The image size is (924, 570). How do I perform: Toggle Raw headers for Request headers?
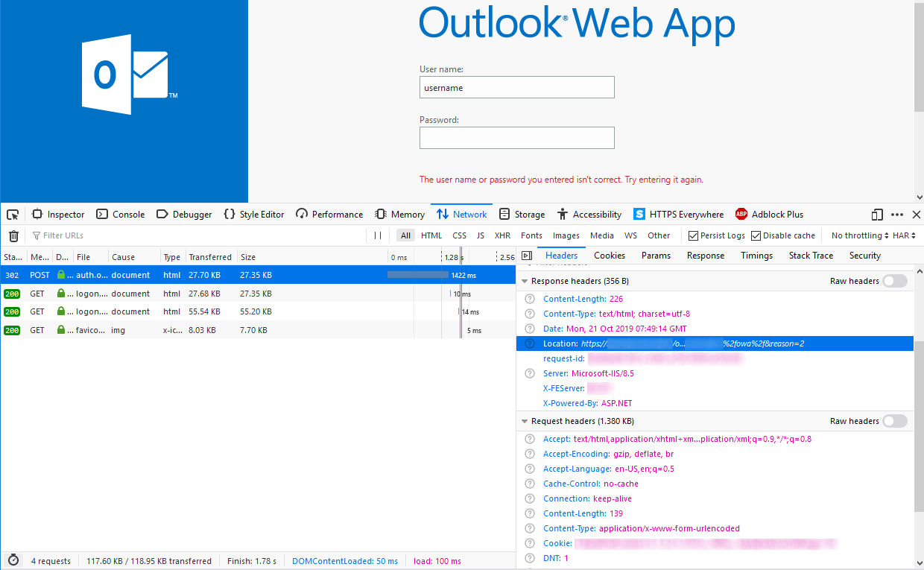(x=895, y=421)
